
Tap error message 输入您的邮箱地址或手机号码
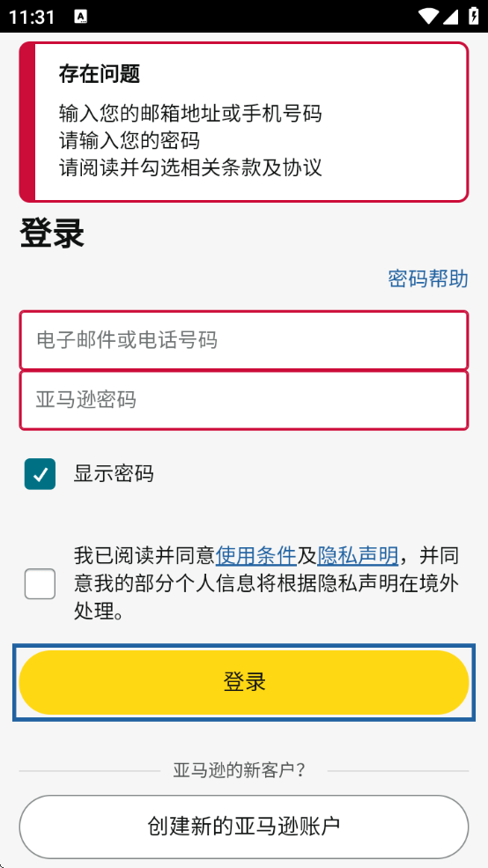[190, 114]
